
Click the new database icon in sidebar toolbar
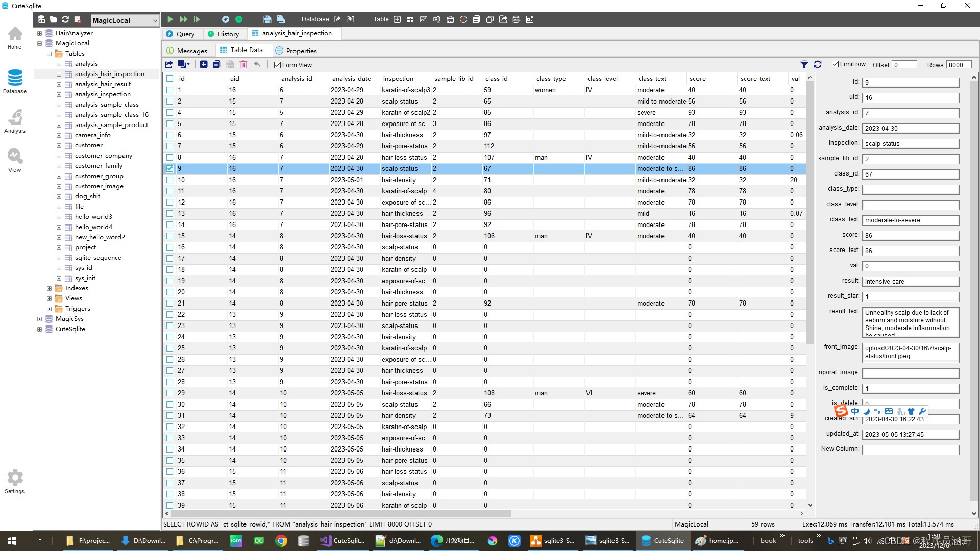pyautogui.click(x=41, y=19)
